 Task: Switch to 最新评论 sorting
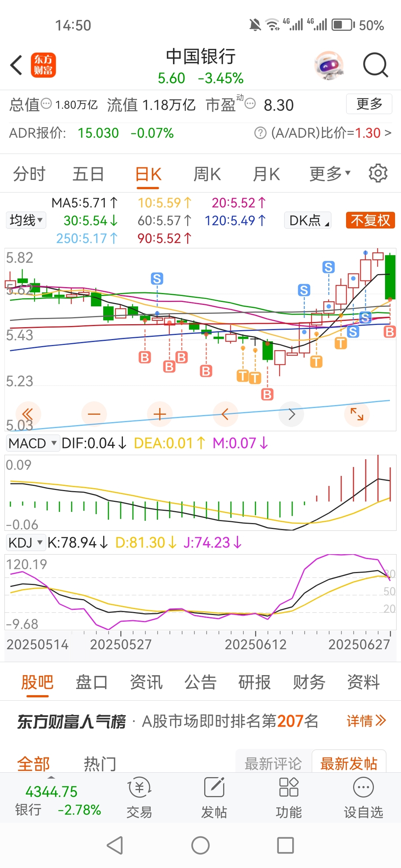point(273,763)
